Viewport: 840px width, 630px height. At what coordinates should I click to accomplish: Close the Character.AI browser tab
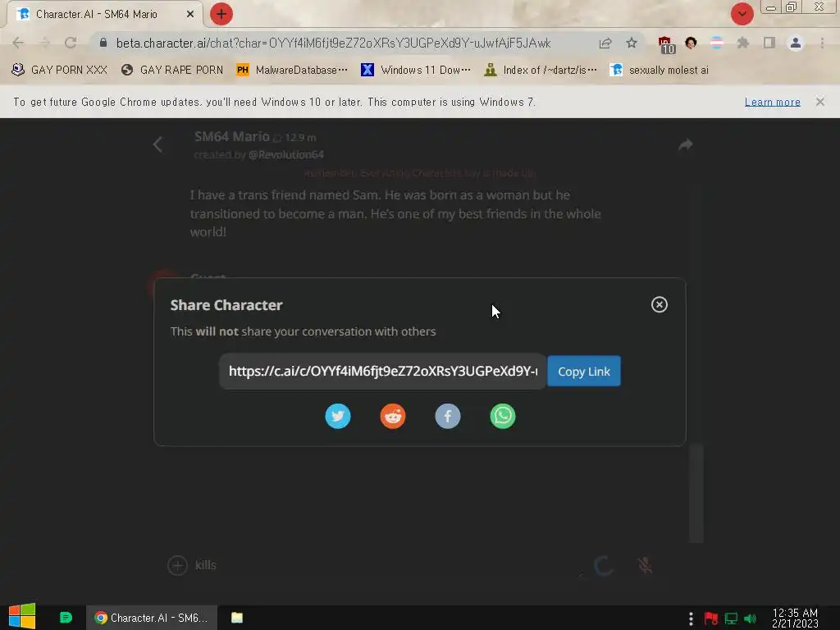190,15
